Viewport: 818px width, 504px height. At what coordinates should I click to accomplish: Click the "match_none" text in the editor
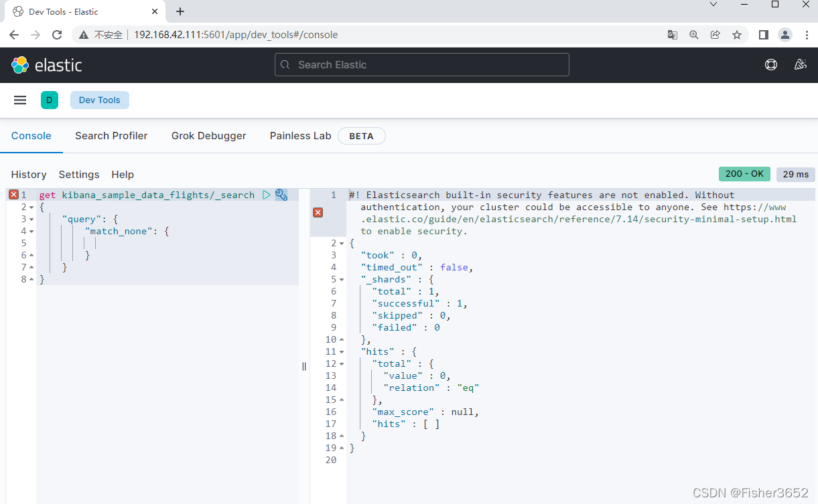tap(121, 231)
